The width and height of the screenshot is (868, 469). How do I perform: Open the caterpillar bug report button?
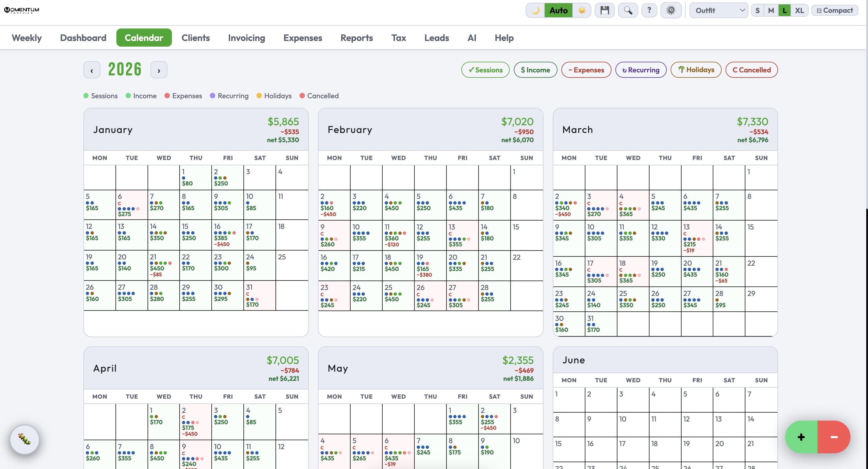click(25, 439)
